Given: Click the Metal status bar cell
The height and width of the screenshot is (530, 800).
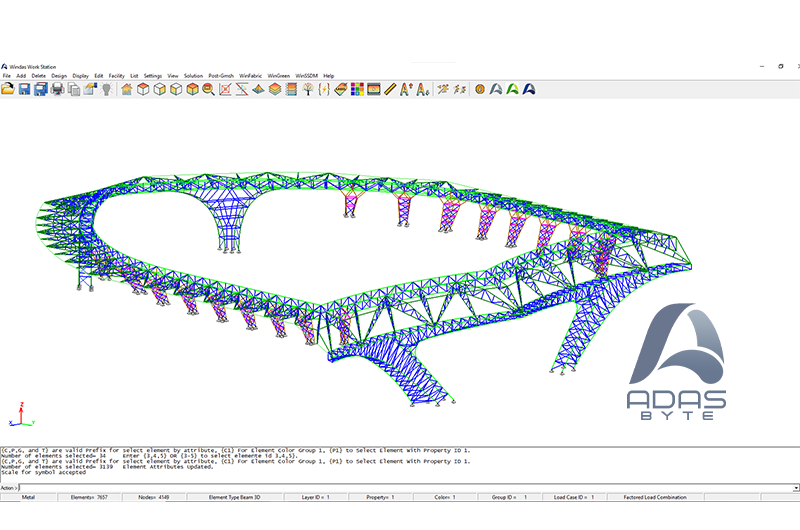Looking at the screenshot, I should 29,497.
